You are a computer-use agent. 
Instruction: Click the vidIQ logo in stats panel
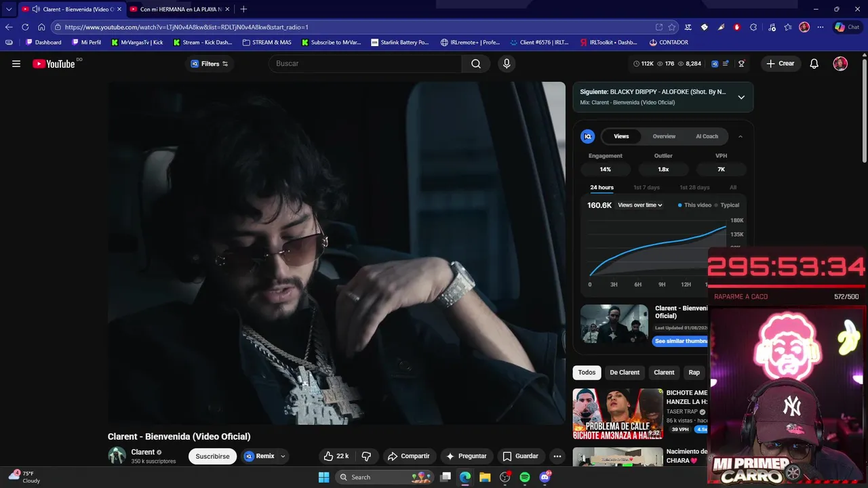(588, 136)
